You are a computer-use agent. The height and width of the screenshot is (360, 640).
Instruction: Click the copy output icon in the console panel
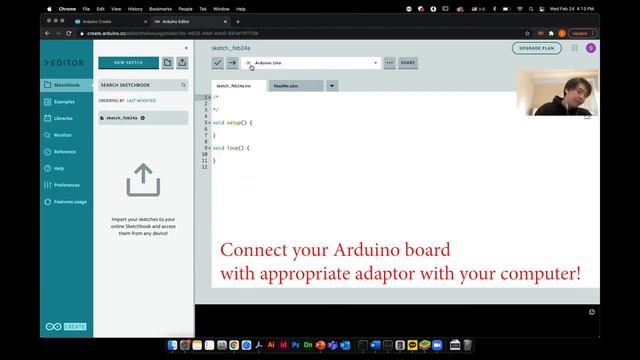592,312
